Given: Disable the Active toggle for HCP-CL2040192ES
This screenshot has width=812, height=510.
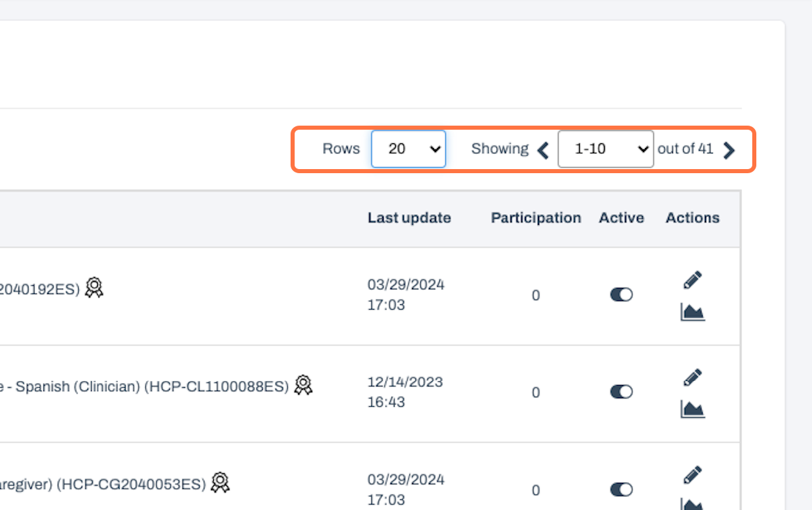Looking at the screenshot, I should click(x=621, y=295).
